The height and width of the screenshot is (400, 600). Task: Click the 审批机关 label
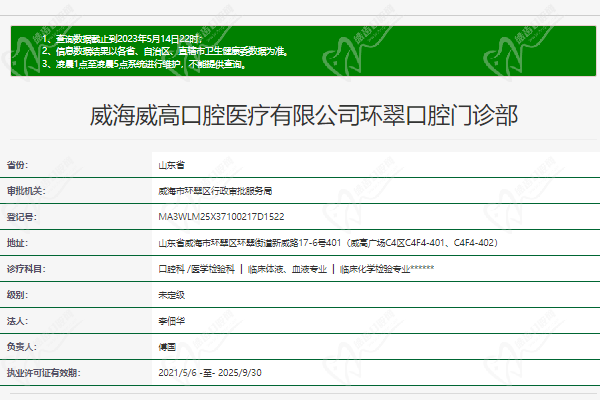26,191
